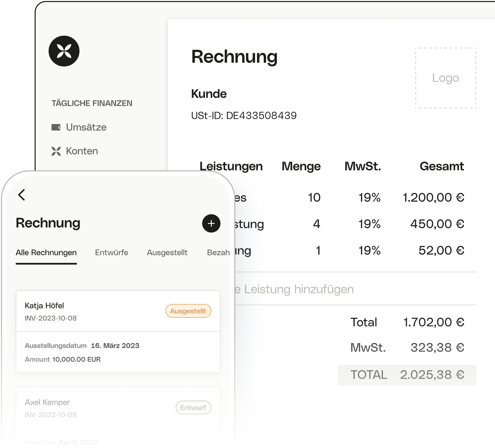Click the Amount 10,000.00 EUR text
Image resolution: width=495 pixels, height=448 pixels.
[x=63, y=359]
